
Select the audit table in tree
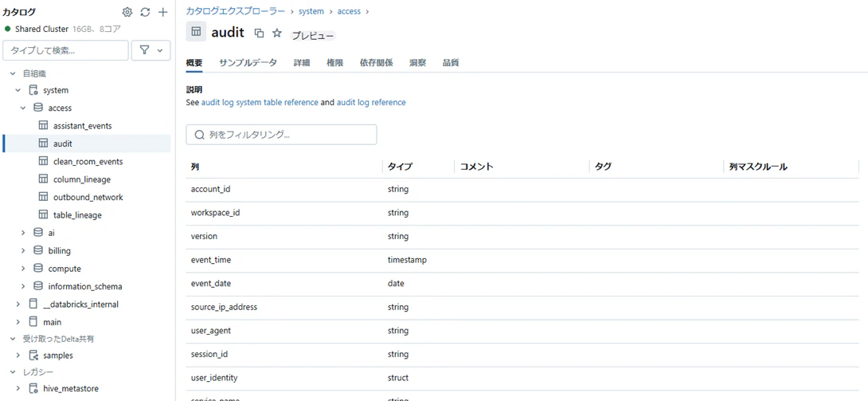(87, 143)
